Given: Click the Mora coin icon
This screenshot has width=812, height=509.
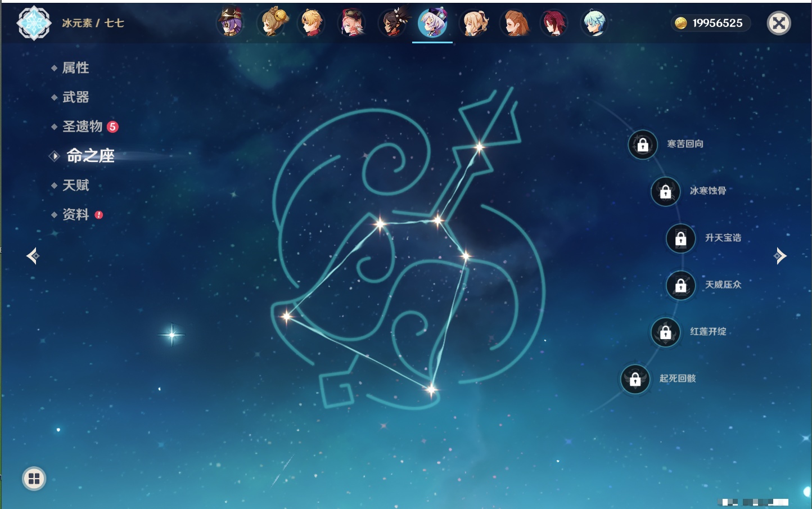Looking at the screenshot, I should pos(681,23).
